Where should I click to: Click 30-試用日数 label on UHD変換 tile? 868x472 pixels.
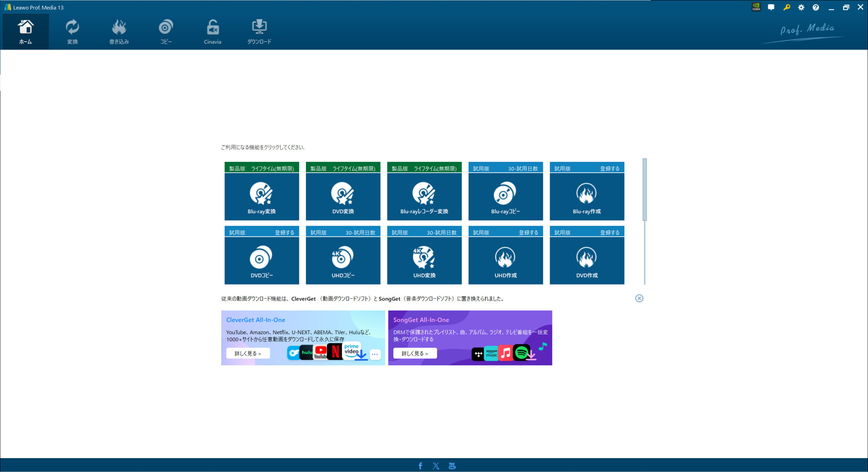coord(442,232)
